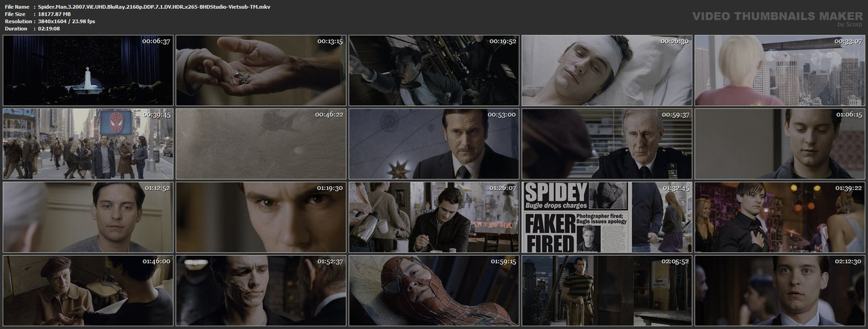Select the thumbnail stamped 01:52:37
This screenshot has height=329, width=868.
coord(261,290)
